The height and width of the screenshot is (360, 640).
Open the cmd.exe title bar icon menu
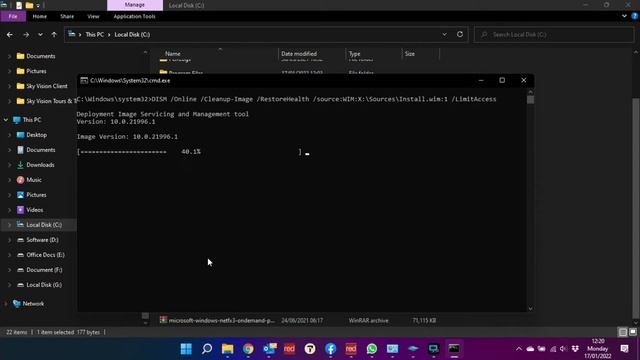tap(84, 80)
